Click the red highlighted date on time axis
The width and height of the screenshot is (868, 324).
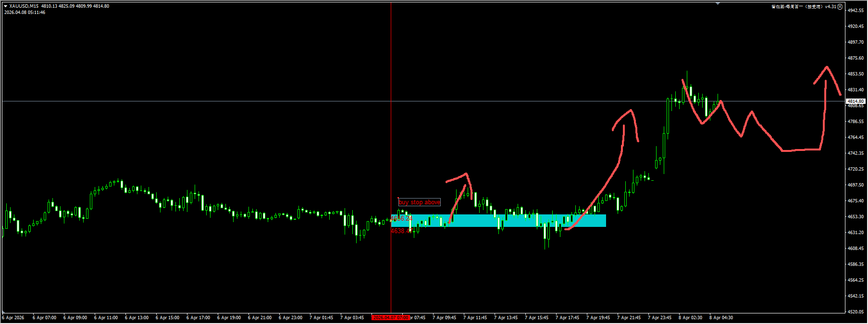click(390, 317)
